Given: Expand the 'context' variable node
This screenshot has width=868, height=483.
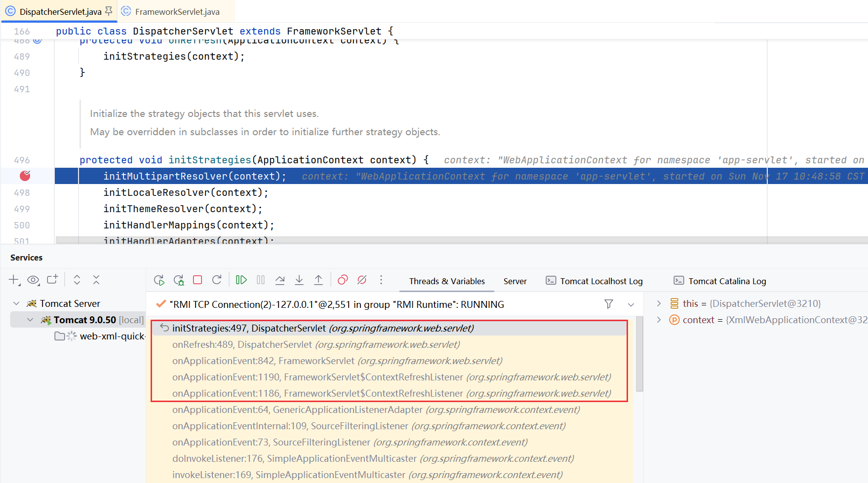Looking at the screenshot, I should pyautogui.click(x=659, y=320).
